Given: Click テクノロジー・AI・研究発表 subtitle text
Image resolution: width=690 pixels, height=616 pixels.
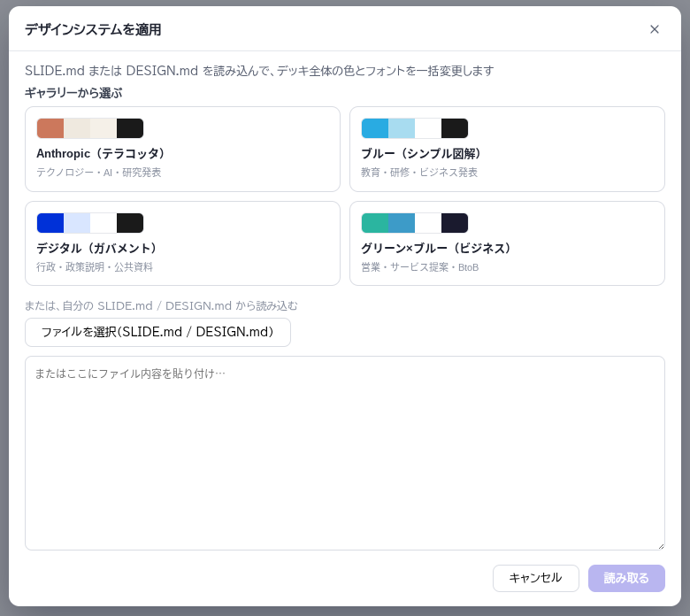Looking at the screenshot, I should point(98,173).
